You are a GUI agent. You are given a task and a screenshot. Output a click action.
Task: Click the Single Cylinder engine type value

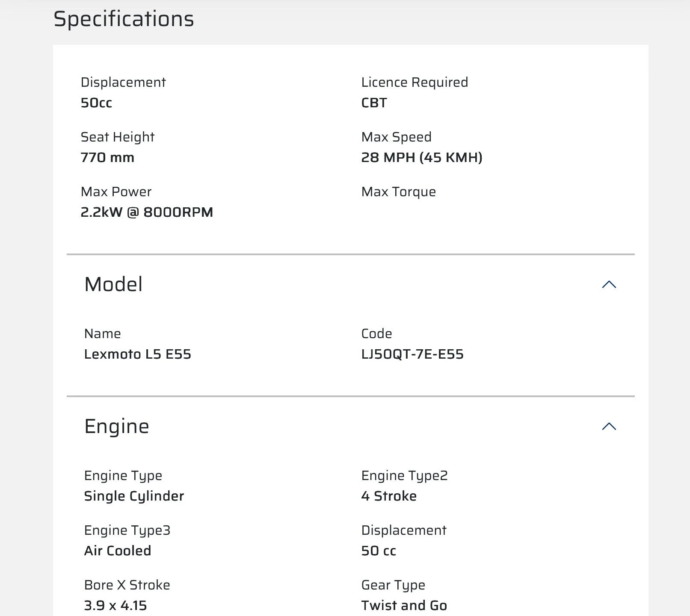coord(134,496)
